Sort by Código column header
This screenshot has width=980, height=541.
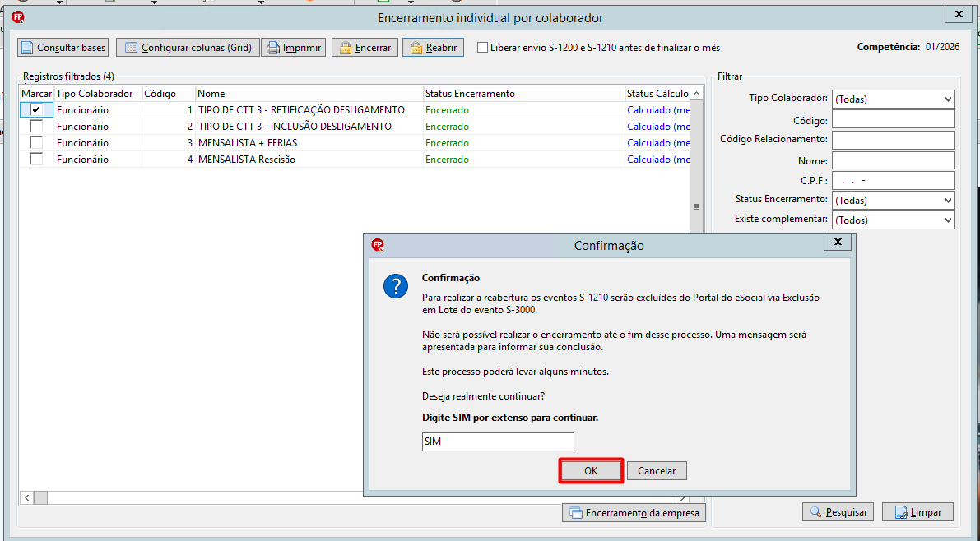tap(169, 94)
